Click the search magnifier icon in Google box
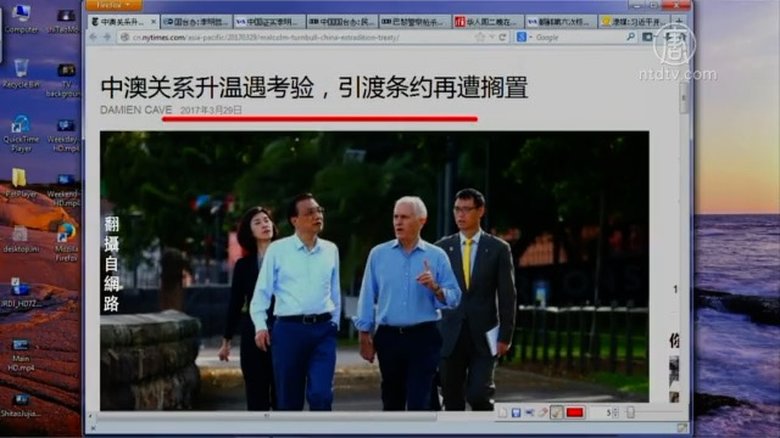The image size is (780, 438). [631, 37]
